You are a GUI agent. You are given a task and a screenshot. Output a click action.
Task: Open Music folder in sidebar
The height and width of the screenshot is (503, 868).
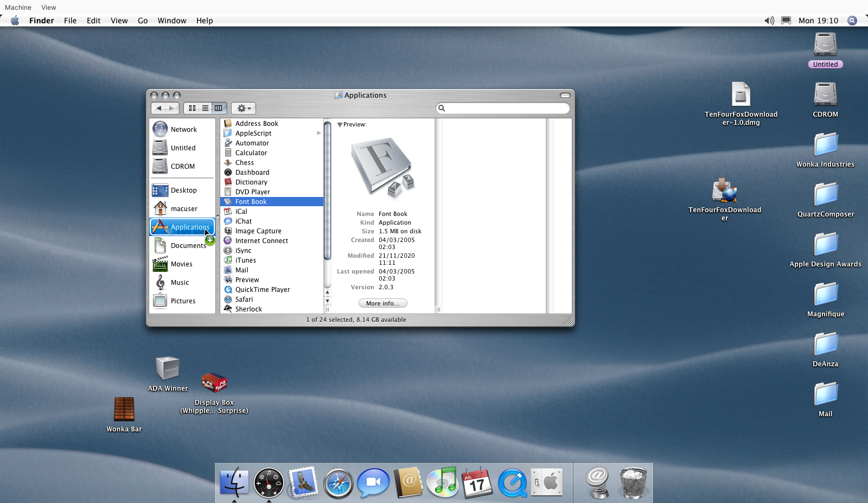point(182,282)
